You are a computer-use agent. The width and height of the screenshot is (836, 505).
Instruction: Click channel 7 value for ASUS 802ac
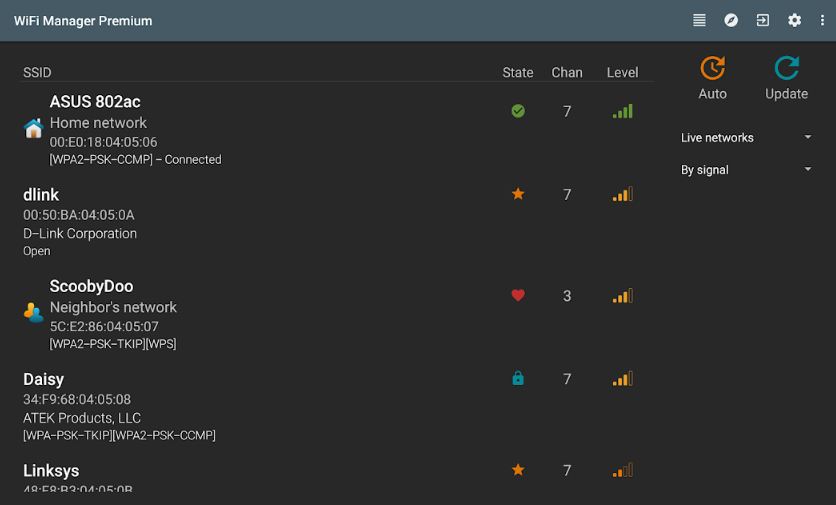click(x=567, y=111)
